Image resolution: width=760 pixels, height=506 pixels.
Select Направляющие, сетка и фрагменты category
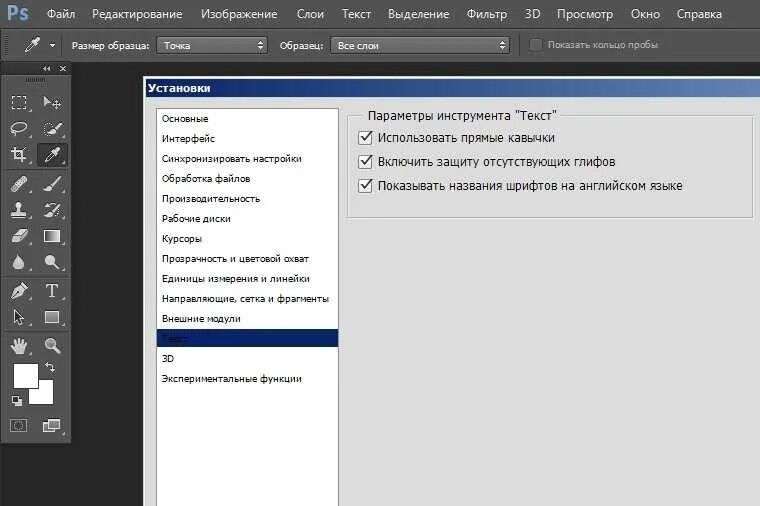(247, 299)
